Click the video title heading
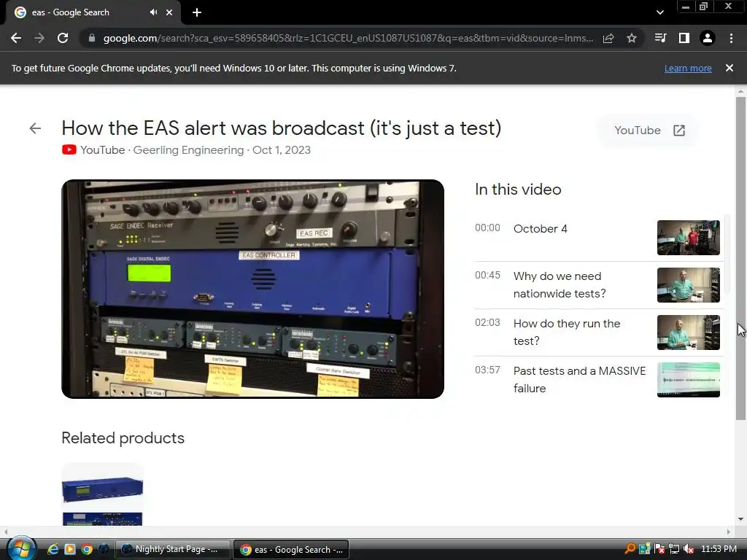 pos(282,128)
